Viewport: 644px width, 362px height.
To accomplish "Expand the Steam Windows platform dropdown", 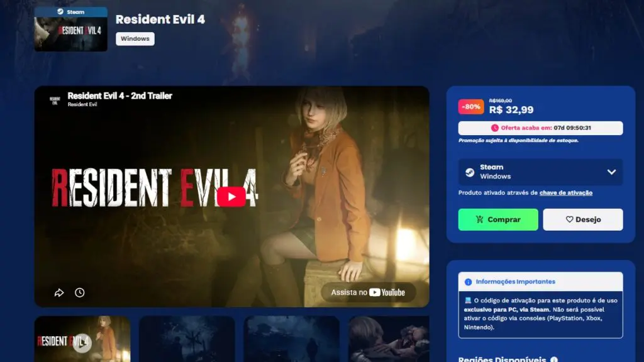I will 540,172.
